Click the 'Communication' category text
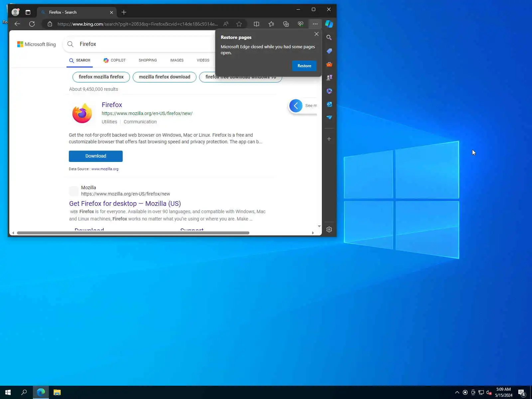 (x=140, y=122)
